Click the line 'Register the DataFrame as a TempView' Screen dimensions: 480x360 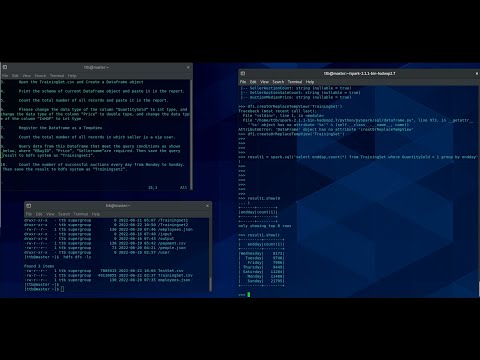pos(60,128)
